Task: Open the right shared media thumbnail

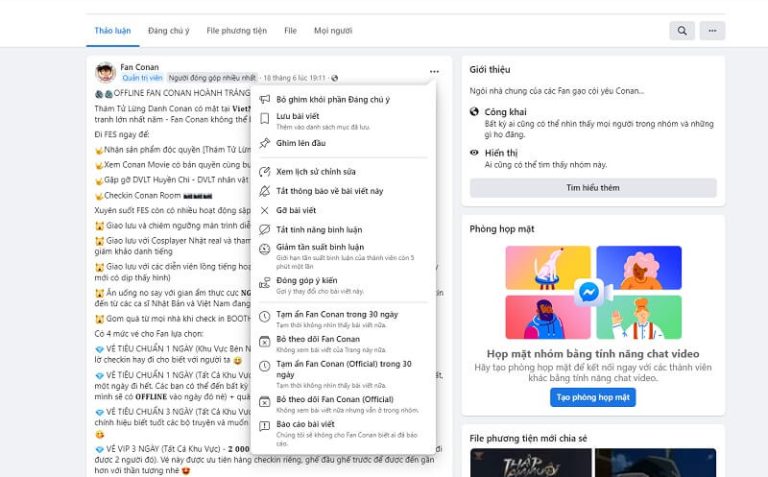Action: click(x=655, y=462)
